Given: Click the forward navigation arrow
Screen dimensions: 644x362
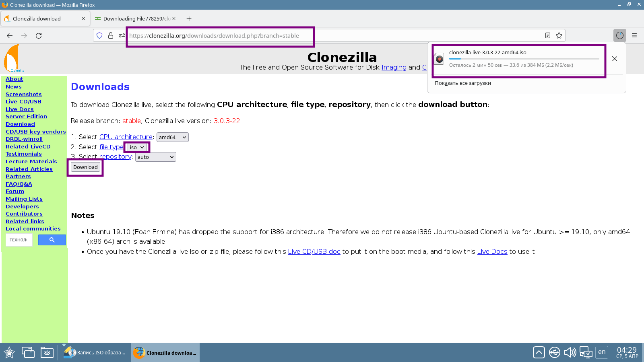Looking at the screenshot, I should pyautogui.click(x=24, y=36).
